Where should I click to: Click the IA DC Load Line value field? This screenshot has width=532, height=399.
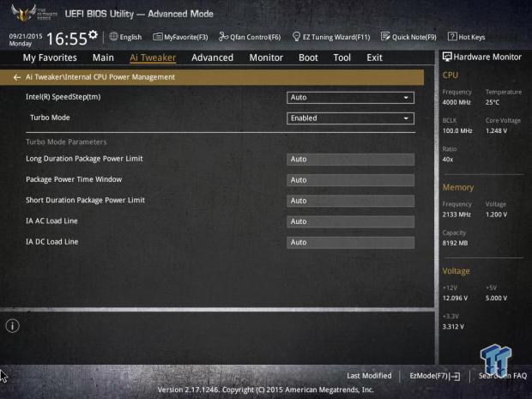pos(350,242)
